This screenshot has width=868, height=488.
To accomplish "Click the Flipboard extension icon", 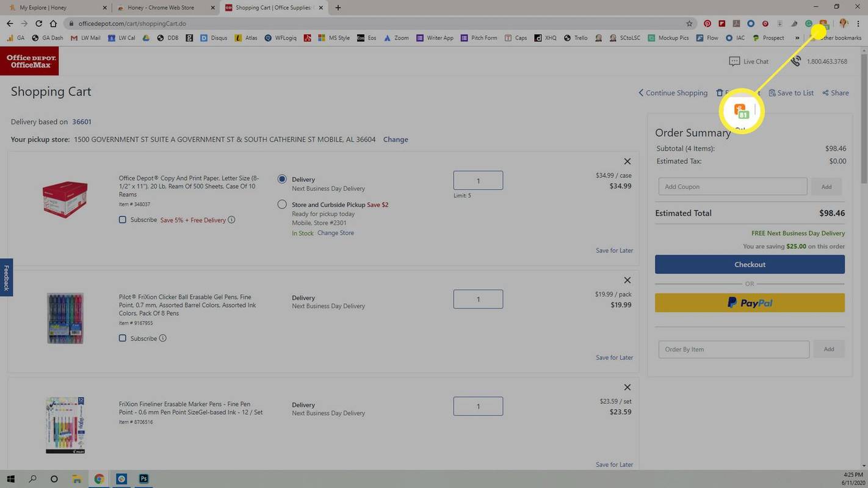I will [722, 24].
